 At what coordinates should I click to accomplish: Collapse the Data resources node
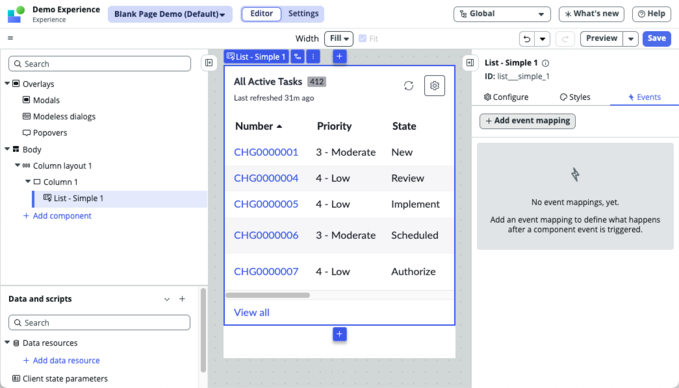coord(7,342)
